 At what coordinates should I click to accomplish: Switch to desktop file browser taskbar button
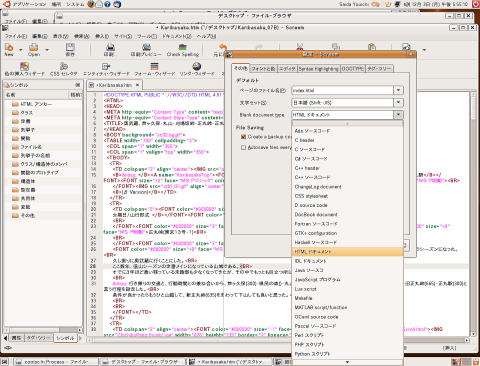pyautogui.click(x=142, y=362)
